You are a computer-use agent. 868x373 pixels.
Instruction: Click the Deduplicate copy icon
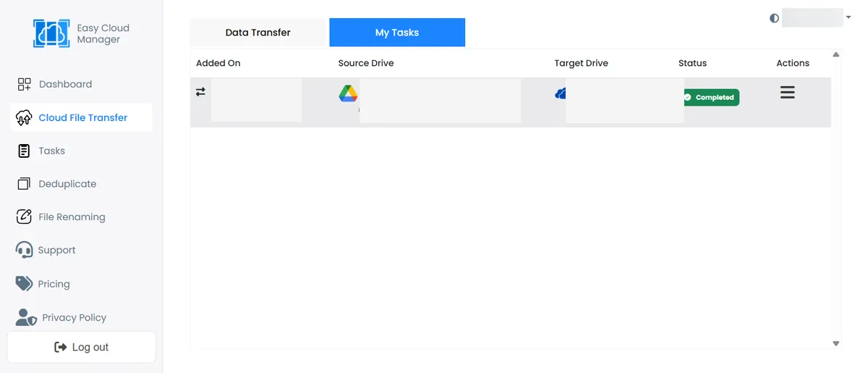click(x=24, y=184)
